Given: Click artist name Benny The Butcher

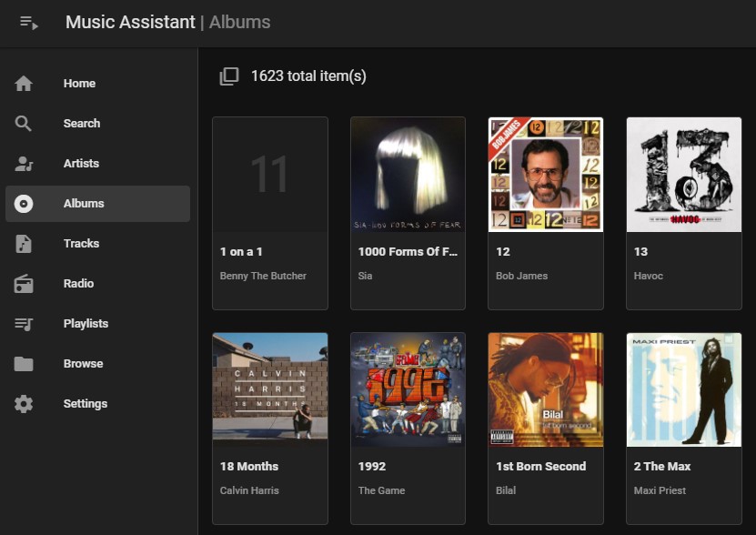Looking at the screenshot, I should [x=263, y=276].
